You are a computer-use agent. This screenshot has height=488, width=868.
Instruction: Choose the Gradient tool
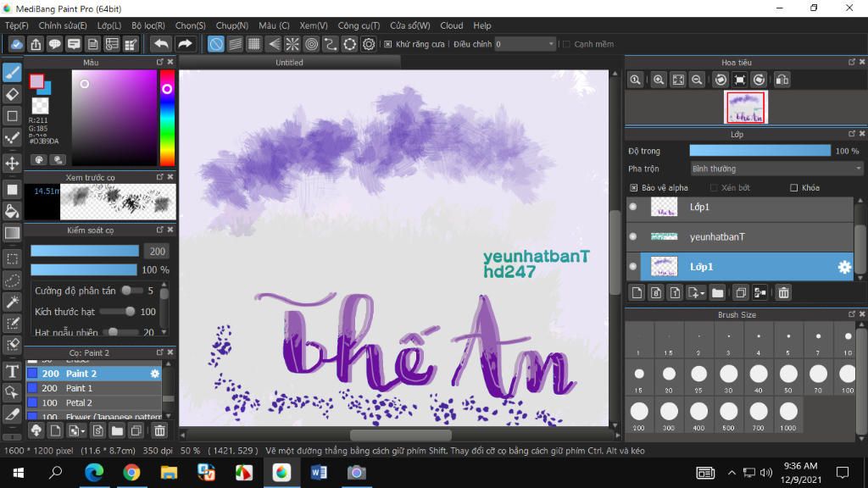point(12,233)
